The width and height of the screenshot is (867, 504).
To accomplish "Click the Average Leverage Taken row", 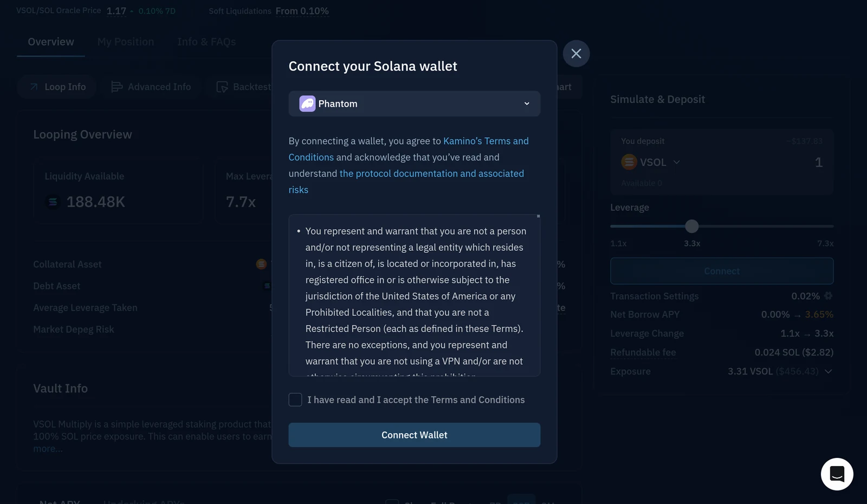I will tap(85, 308).
